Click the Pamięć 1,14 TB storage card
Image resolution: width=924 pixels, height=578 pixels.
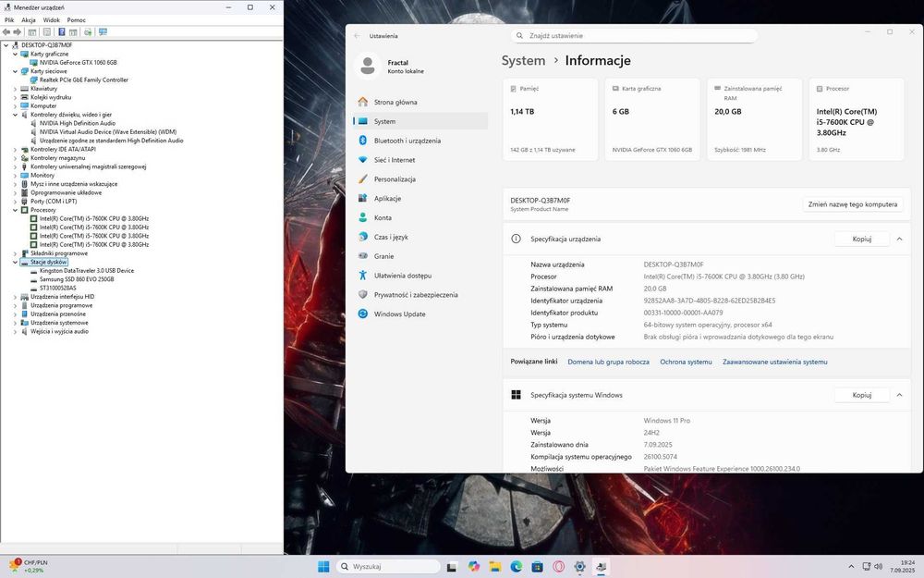pos(551,119)
